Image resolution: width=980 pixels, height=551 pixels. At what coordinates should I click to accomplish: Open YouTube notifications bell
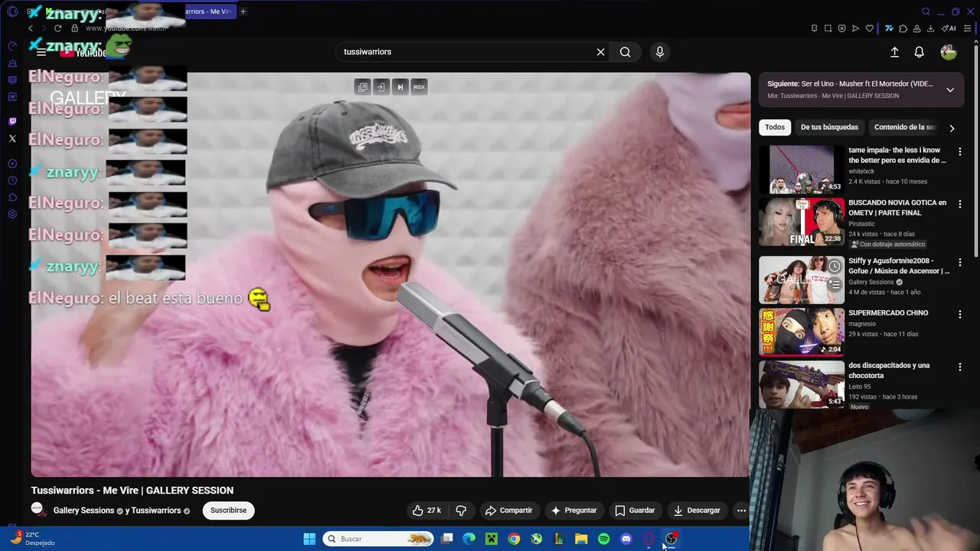click(x=919, y=52)
